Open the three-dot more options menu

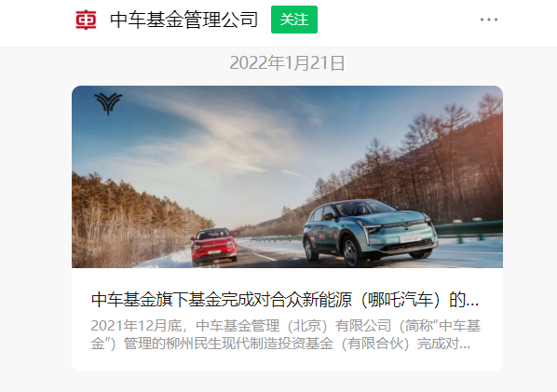[x=489, y=20]
